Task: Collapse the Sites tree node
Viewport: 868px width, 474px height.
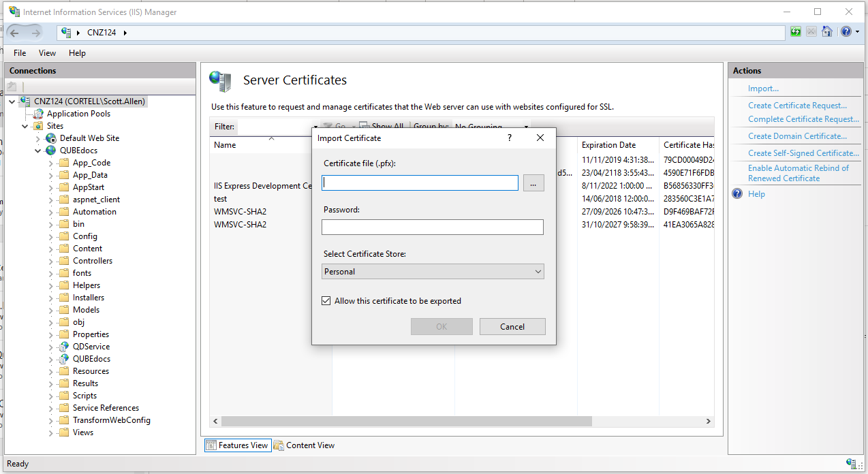Action: pos(25,126)
